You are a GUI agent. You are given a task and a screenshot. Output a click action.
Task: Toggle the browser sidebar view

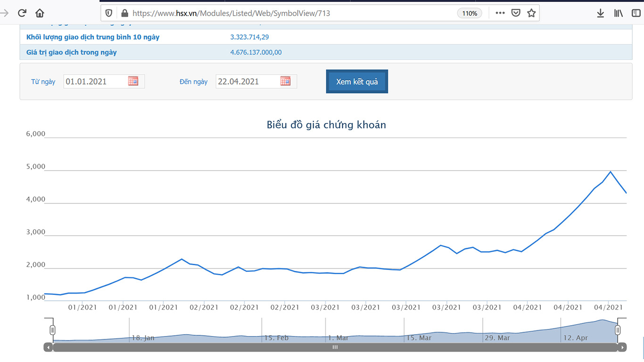(636, 13)
